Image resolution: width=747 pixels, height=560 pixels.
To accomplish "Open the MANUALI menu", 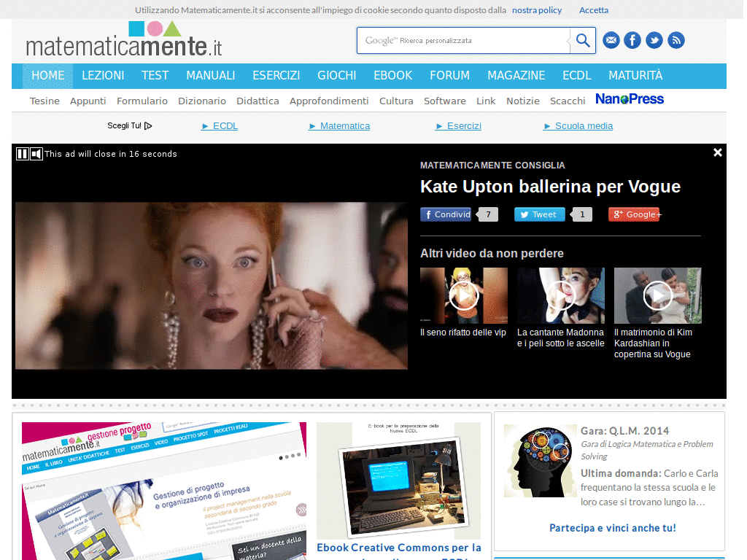I will [x=211, y=76].
